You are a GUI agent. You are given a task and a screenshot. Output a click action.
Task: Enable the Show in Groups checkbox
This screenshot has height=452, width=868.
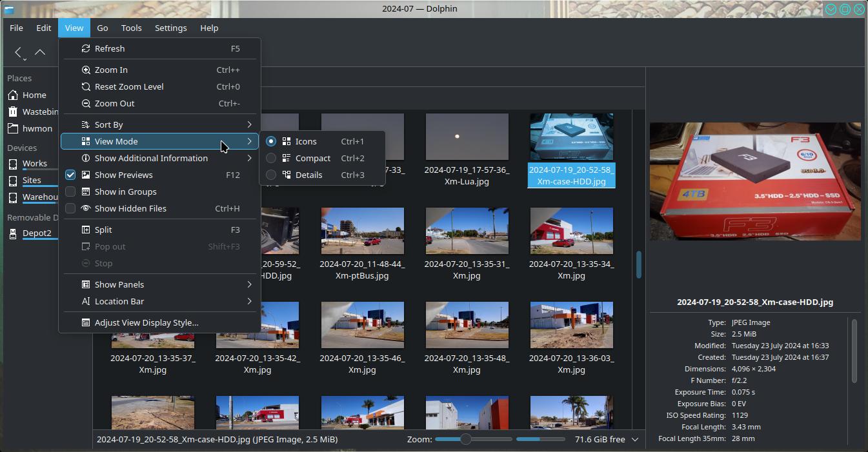[x=70, y=192]
